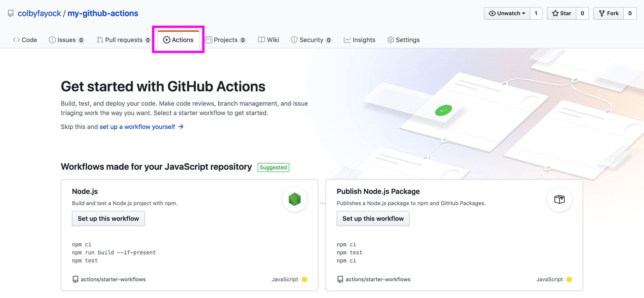This screenshot has height=298, width=644.
Task: Click repo icon in Node.js card footer
Action: tap(75, 279)
